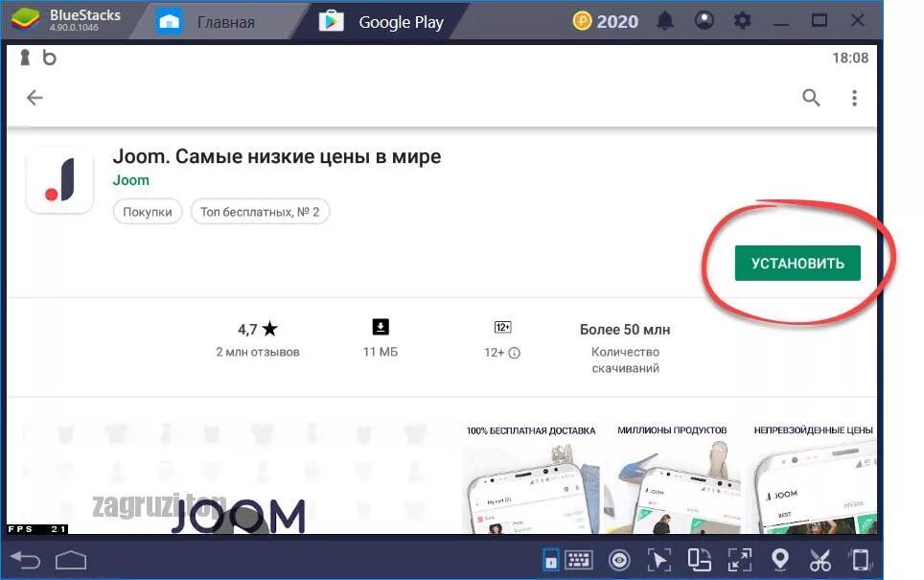Close the BlueStacks window
This screenshot has height=580, width=924.
pyautogui.click(x=858, y=21)
